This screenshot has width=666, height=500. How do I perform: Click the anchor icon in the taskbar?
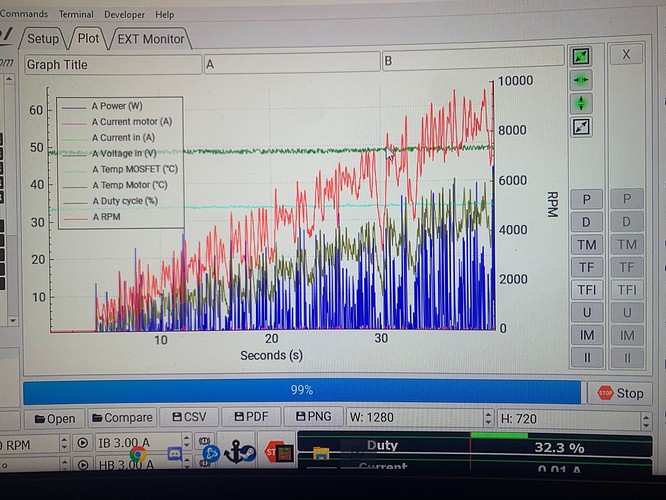coord(239,452)
